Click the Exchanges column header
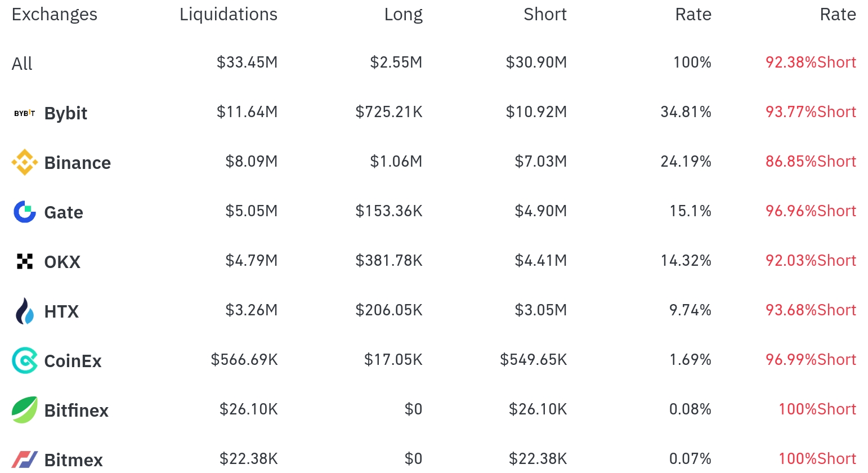 (54, 14)
